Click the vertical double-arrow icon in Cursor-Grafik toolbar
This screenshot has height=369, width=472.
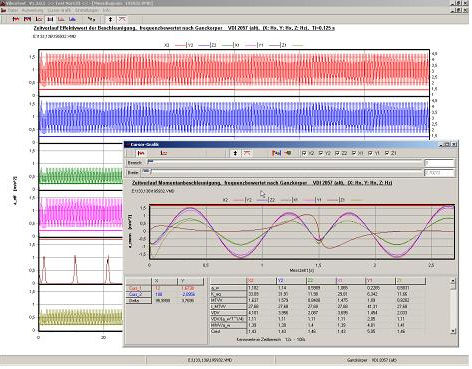[235, 153]
